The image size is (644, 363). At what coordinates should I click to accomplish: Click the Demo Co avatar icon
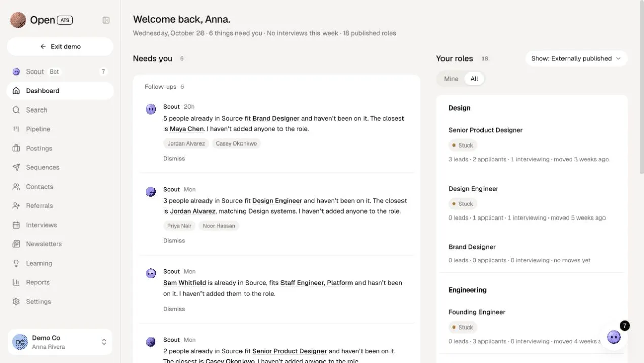20,342
